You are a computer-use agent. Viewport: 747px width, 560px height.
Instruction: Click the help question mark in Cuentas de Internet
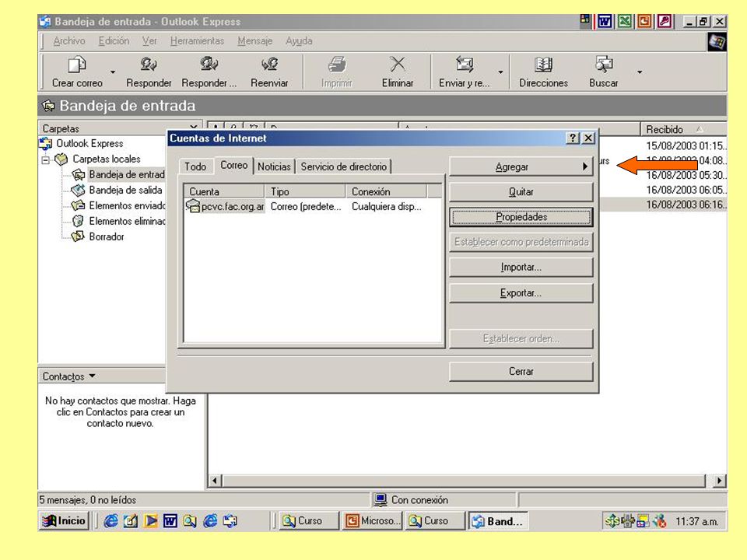[573, 138]
